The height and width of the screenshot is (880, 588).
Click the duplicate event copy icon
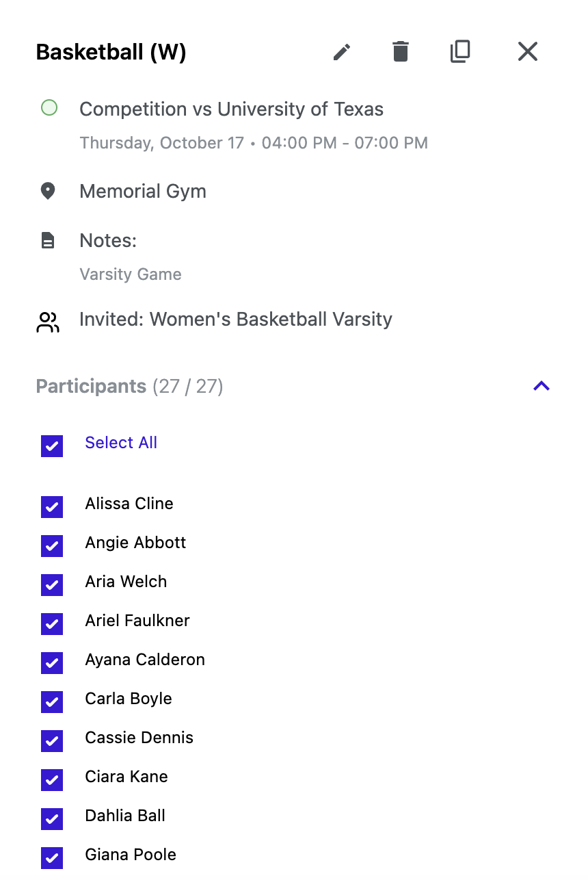coord(460,52)
